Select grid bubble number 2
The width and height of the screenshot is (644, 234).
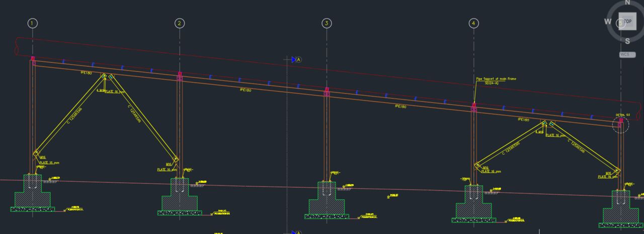pos(180,23)
